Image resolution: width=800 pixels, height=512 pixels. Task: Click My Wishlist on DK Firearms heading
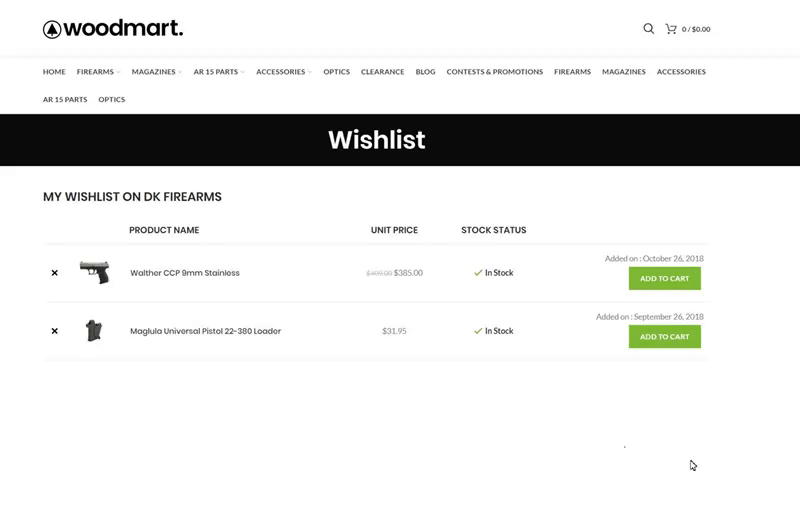132,197
